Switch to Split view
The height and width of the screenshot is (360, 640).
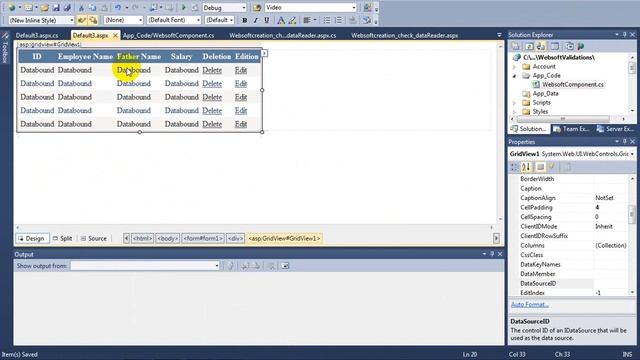coord(62,238)
